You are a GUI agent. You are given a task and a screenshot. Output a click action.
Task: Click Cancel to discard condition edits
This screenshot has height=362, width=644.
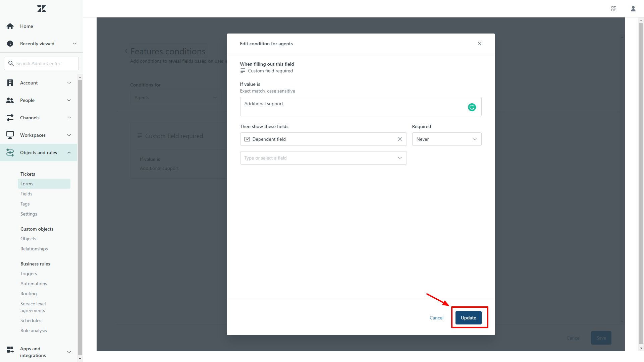pyautogui.click(x=437, y=317)
